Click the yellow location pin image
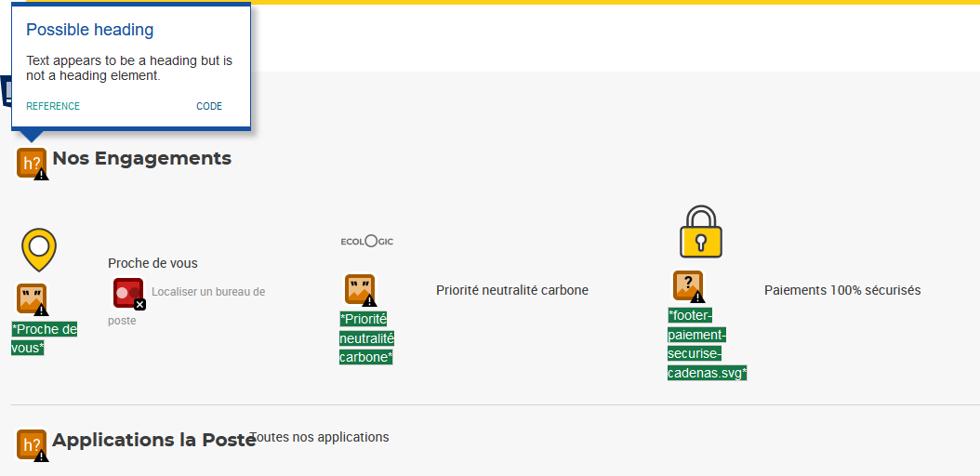 [39, 249]
